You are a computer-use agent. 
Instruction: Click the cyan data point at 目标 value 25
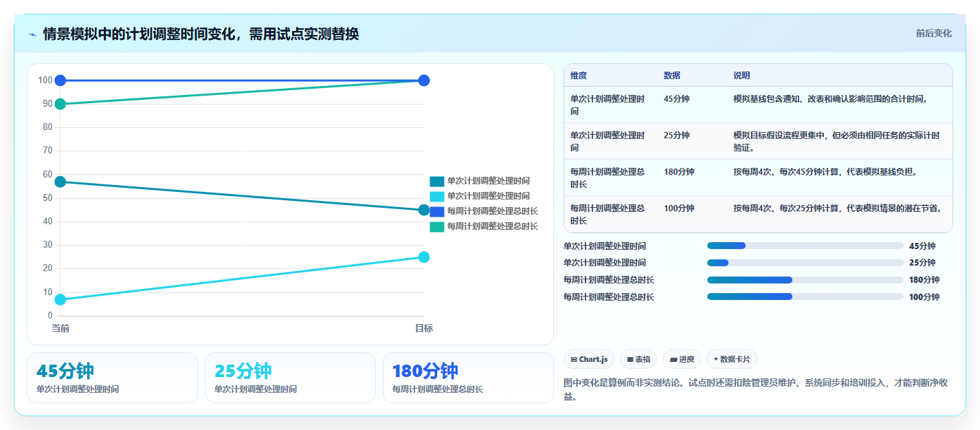tap(424, 257)
